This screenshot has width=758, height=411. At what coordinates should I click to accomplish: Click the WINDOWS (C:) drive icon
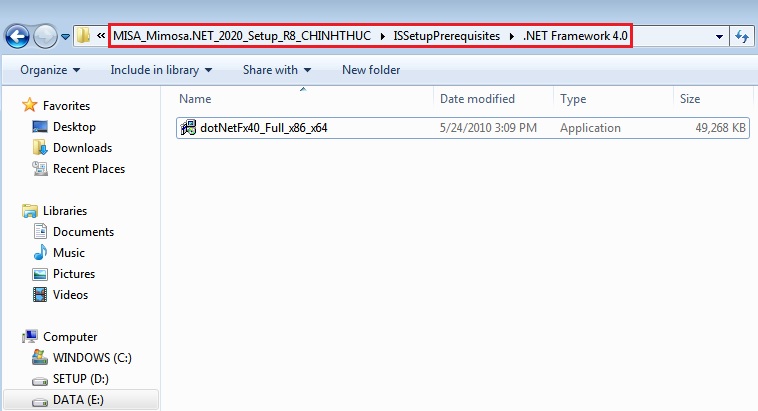40,357
